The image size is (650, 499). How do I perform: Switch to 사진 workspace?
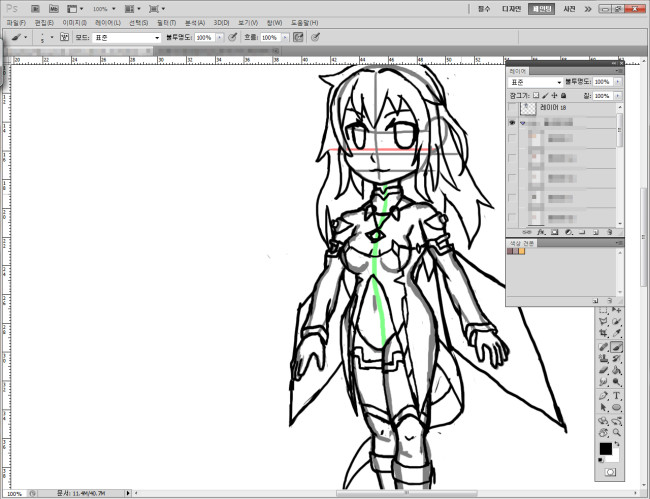[x=569, y=8]
